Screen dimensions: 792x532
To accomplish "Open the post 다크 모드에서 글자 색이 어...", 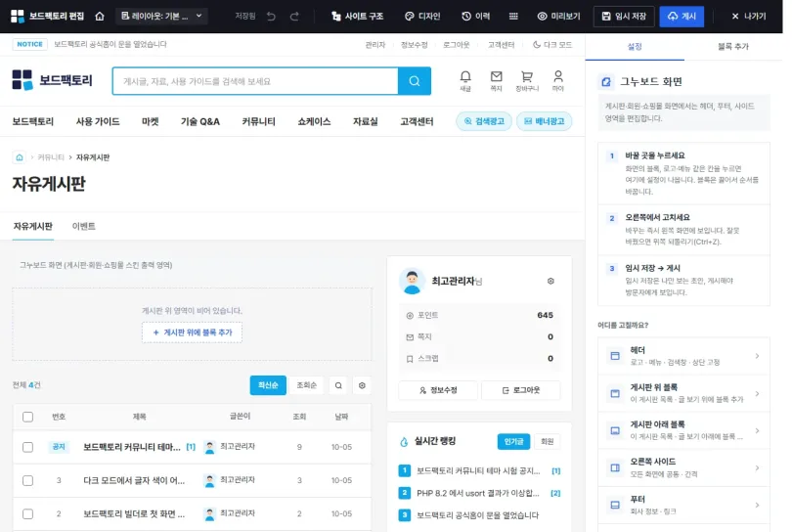I will click(x=134, y=480).
